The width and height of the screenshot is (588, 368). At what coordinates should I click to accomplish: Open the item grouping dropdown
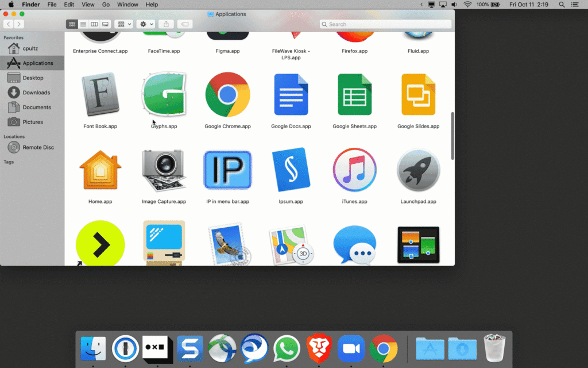point(123,24)
